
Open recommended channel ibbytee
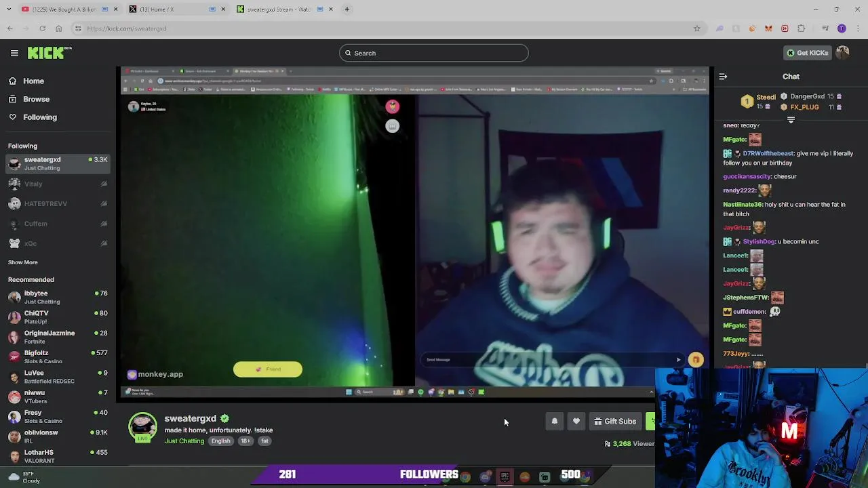pos(58,297)
